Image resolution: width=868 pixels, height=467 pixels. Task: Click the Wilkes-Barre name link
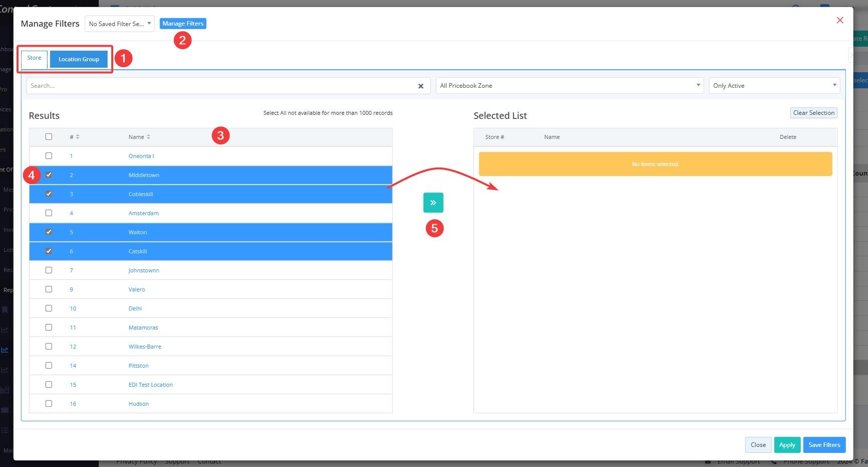pos(145,347)
